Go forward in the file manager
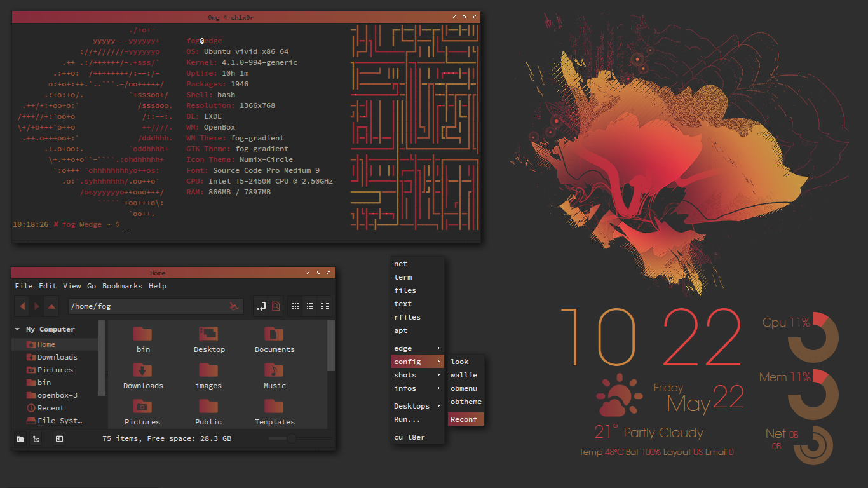868x488 pixels. [x=37, y=306]
